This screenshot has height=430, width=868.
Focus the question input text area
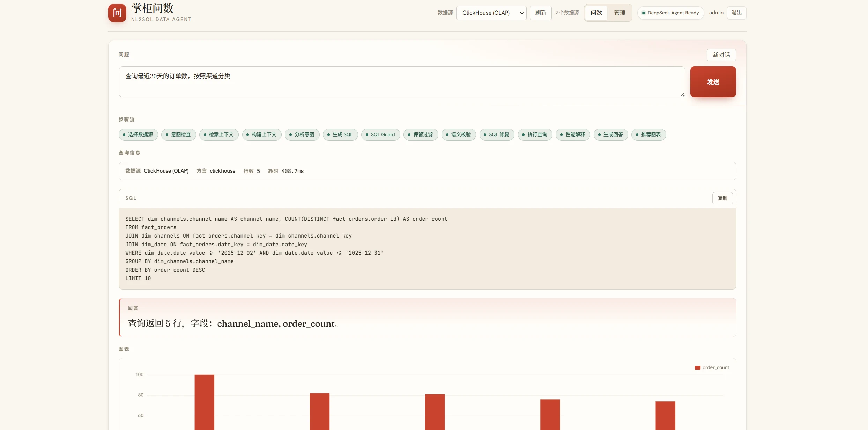click(x=402, y=82)
